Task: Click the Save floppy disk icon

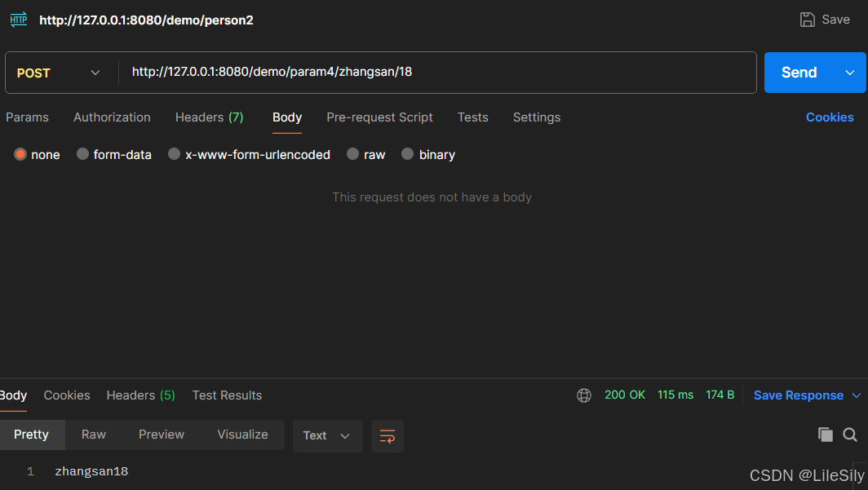Action: click(808, 20)
